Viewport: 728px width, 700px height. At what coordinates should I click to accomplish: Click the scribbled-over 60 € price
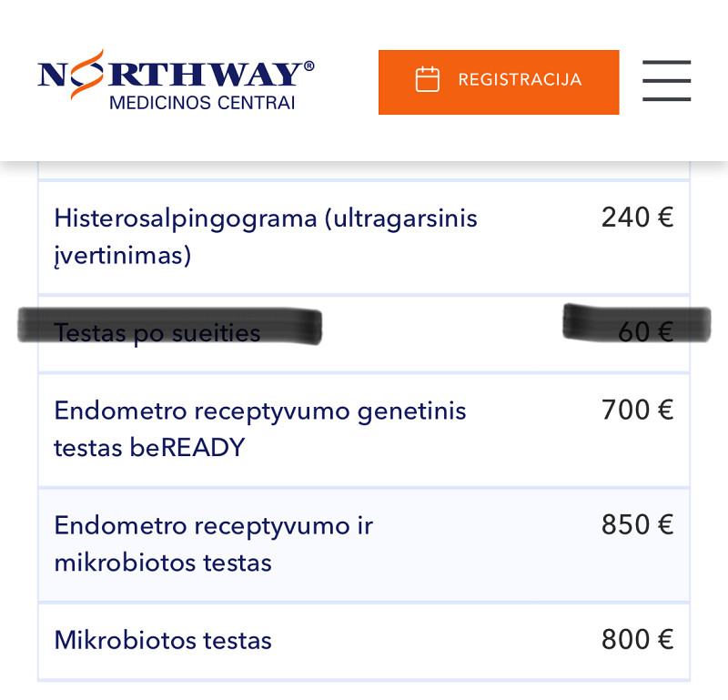(645, 332)
